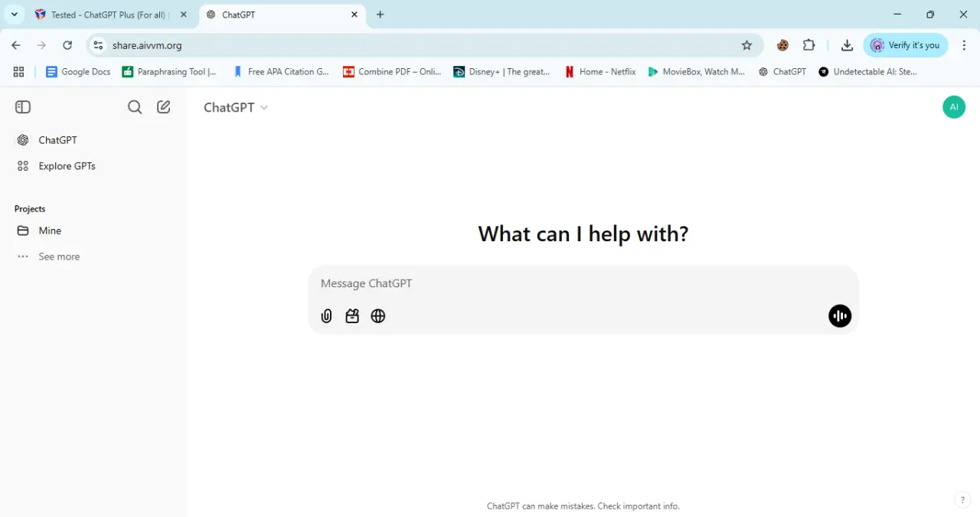Open the help question mark button
The image size is (980, 517).
pos(962,500)
